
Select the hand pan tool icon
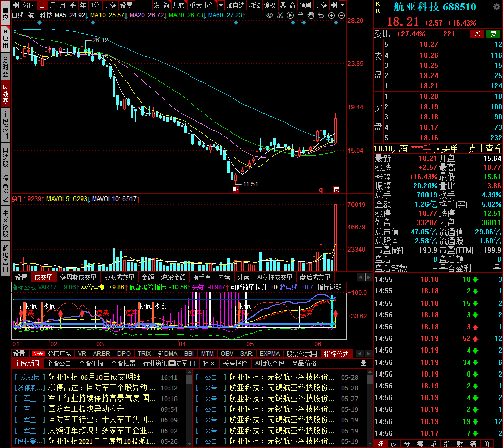(x=311, y=15)
